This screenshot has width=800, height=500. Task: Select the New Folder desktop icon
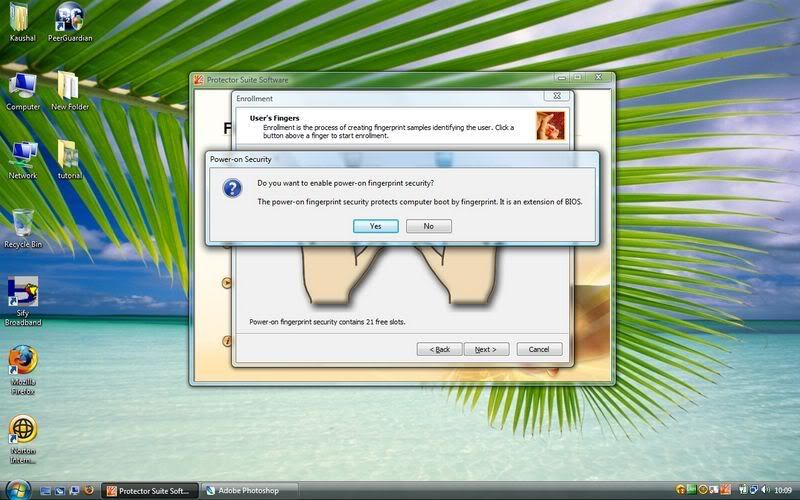[70, 92]
